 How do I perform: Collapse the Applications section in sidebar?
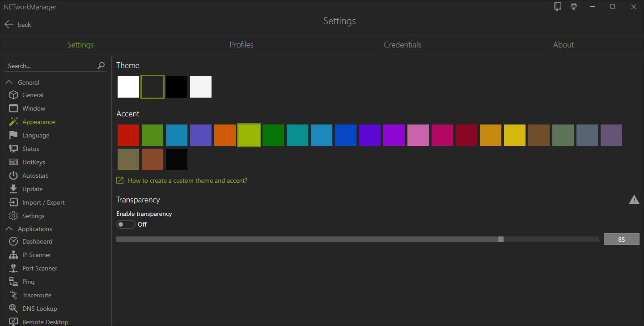click(x=9, y=229)
